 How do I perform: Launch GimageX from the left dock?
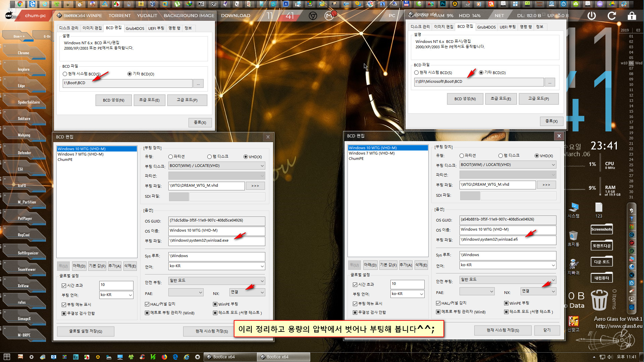(x=24, y=319)
